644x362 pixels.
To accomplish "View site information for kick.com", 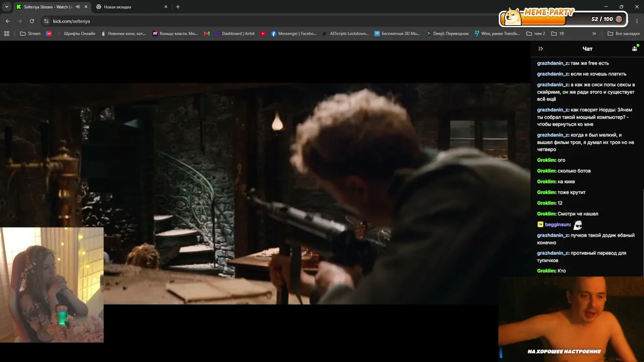I will tap(46, 21).
